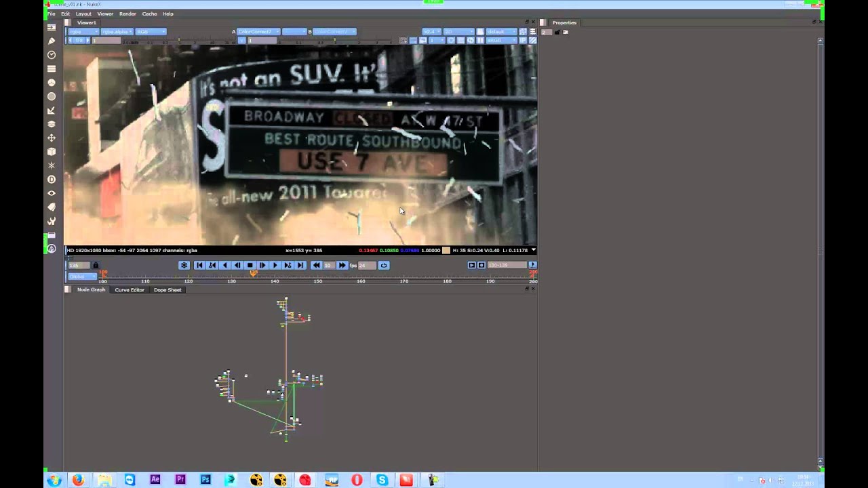Open the Draw nodes toolbar icon

[x=52, y=41]
